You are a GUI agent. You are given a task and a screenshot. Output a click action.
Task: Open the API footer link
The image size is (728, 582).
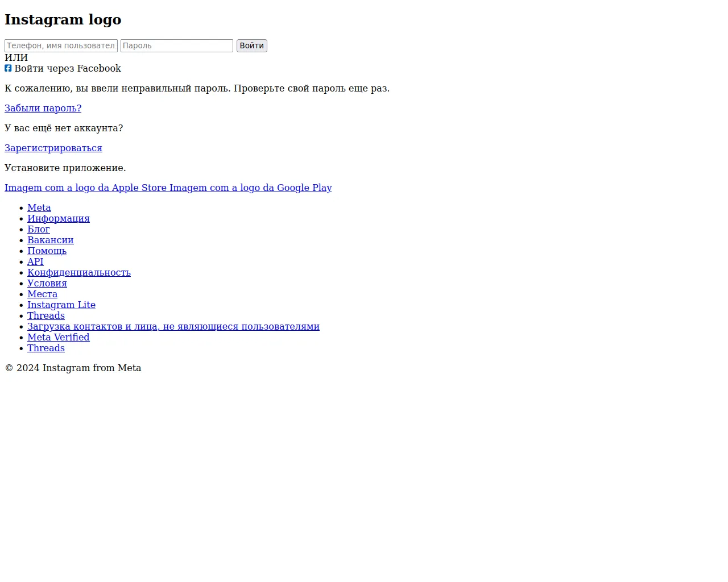[x=35, y=261]
